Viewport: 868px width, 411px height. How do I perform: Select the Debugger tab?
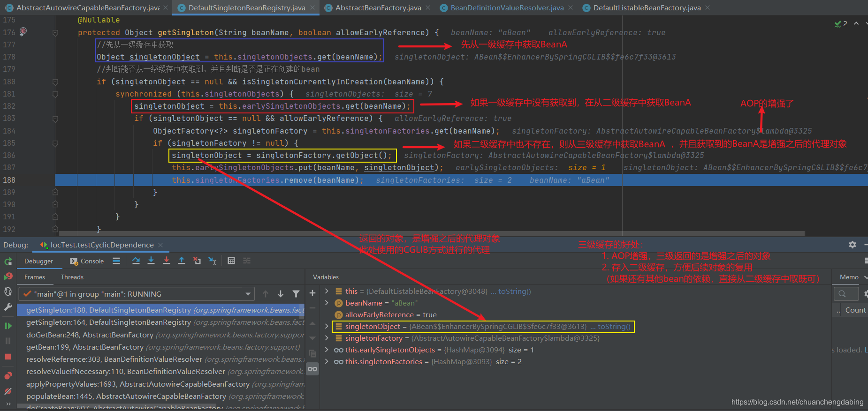tap(38, 261)
